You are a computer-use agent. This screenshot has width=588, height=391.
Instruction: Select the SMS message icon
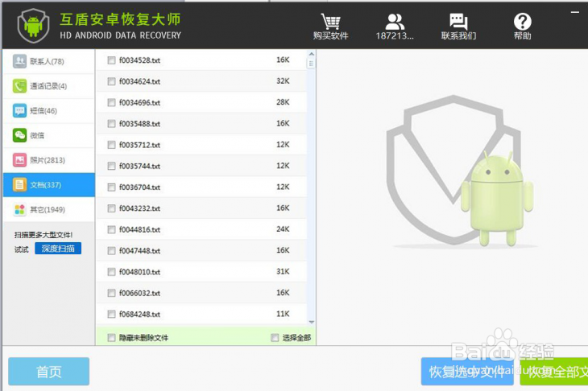click(19, 110)
